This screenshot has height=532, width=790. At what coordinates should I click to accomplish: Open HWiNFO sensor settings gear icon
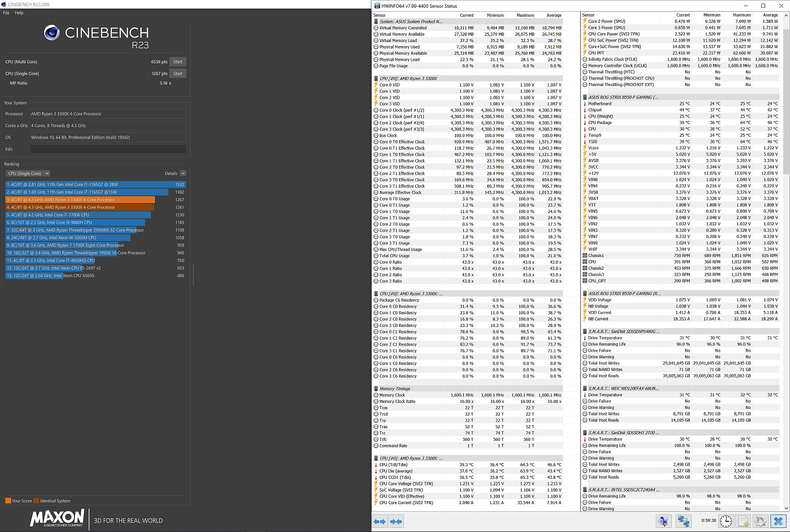(760, 521)
